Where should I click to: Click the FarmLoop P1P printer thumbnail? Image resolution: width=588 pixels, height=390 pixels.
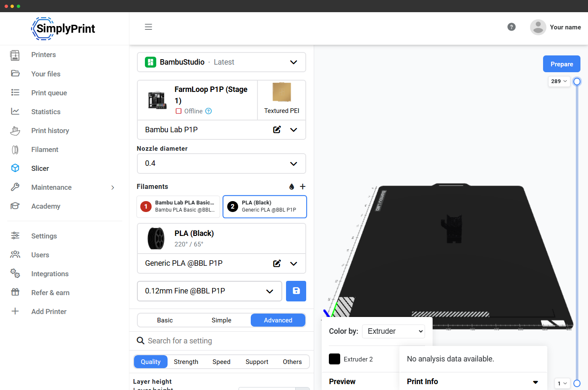tap(157, 100)
